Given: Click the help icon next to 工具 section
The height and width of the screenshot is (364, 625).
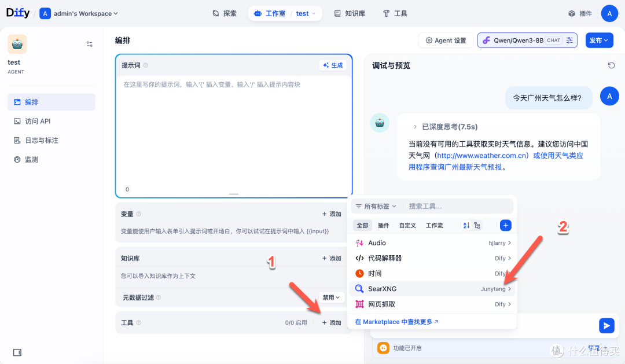Looking at the screenshot, I should pyautogui.click(x=139, y=322).
